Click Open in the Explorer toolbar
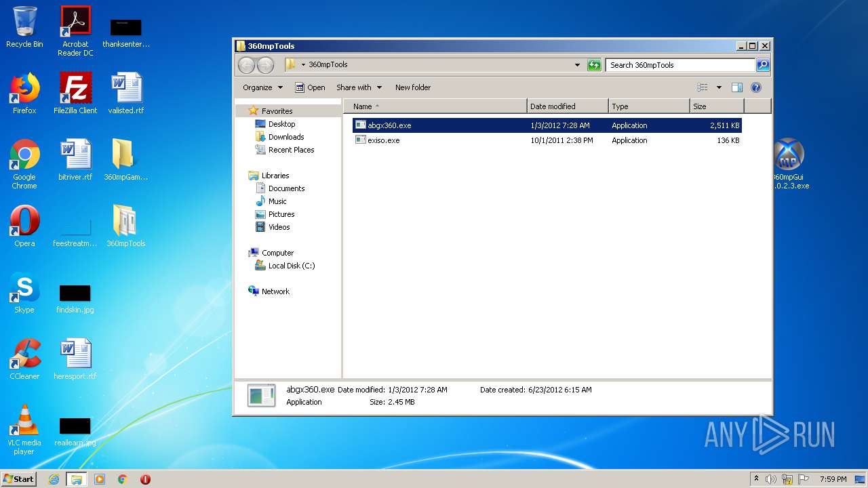 310,87
